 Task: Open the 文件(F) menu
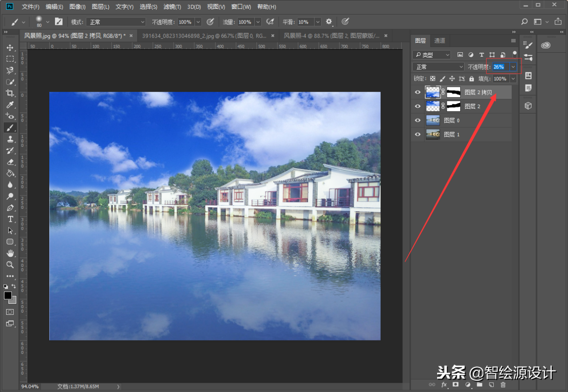31,7
